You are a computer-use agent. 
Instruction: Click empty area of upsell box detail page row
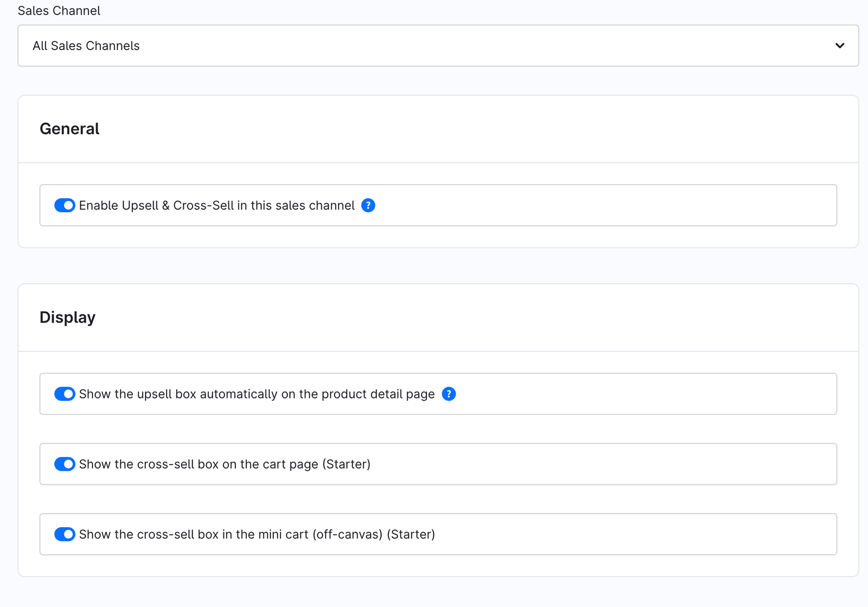click(x=646, y=394)
